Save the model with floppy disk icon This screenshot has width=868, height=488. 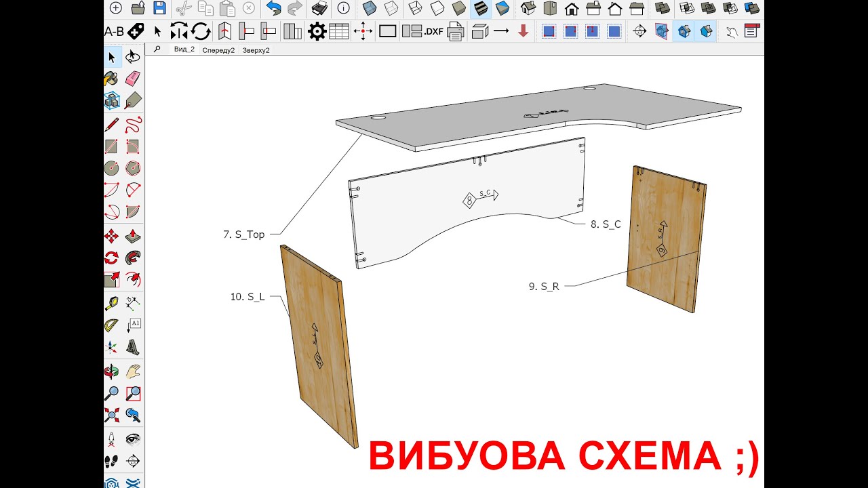coord(159,8)
